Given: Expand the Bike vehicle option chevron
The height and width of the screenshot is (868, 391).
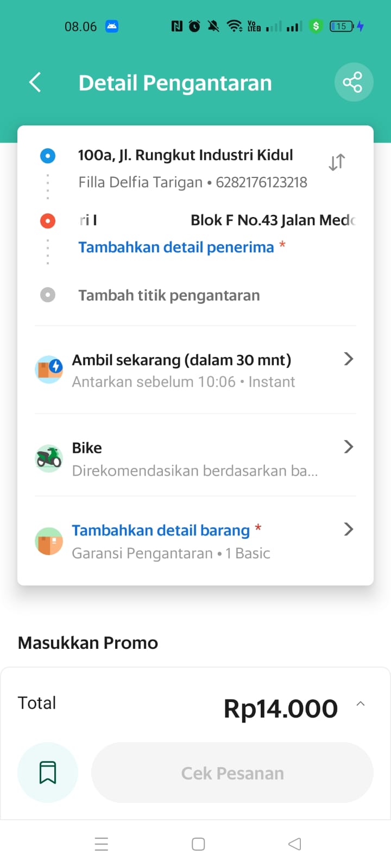Looking at the screenshot, I should click(x=349, y=447).
